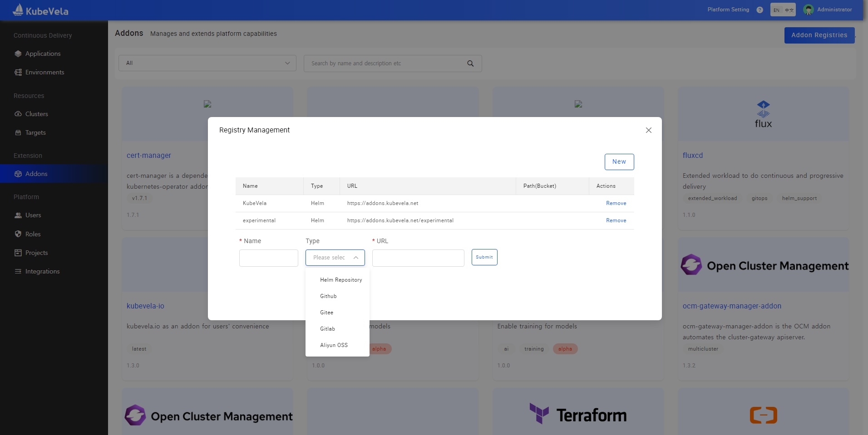
Task: Click into the registry URL field
Action: tap(418, 258)
